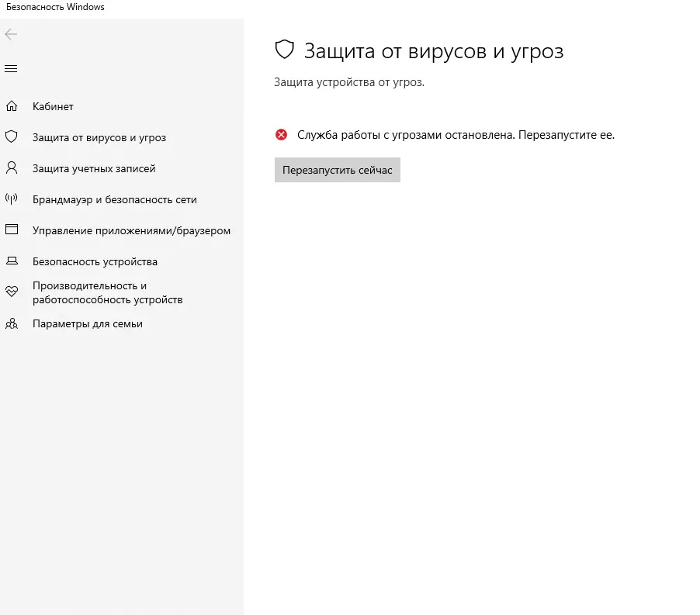This screenshot has width=700, height=615.
Task: Click the antenna icon for firewall
Action: pyautogui.click(x=12, y=199)
